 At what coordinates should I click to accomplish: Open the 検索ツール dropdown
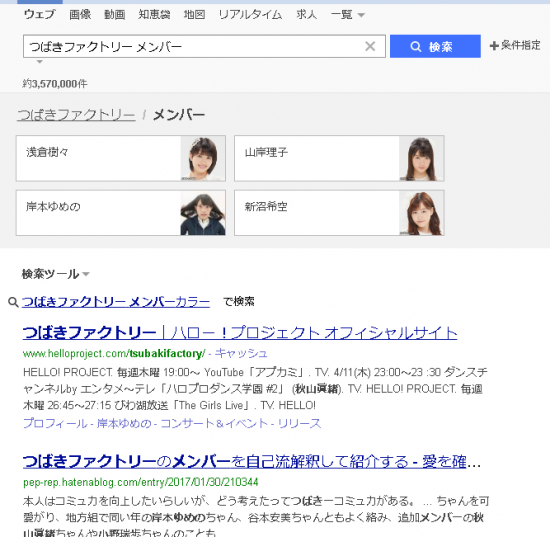tap(55, 274)
